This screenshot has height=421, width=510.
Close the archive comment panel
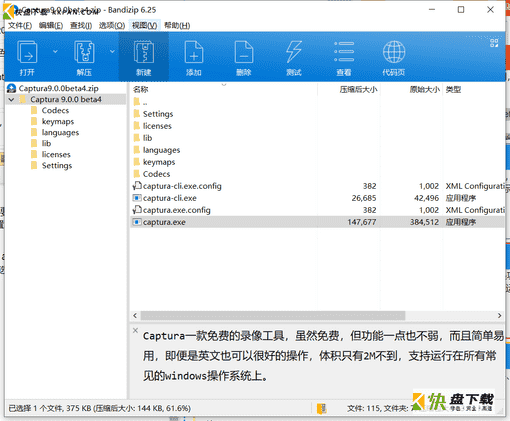point(135,331)
